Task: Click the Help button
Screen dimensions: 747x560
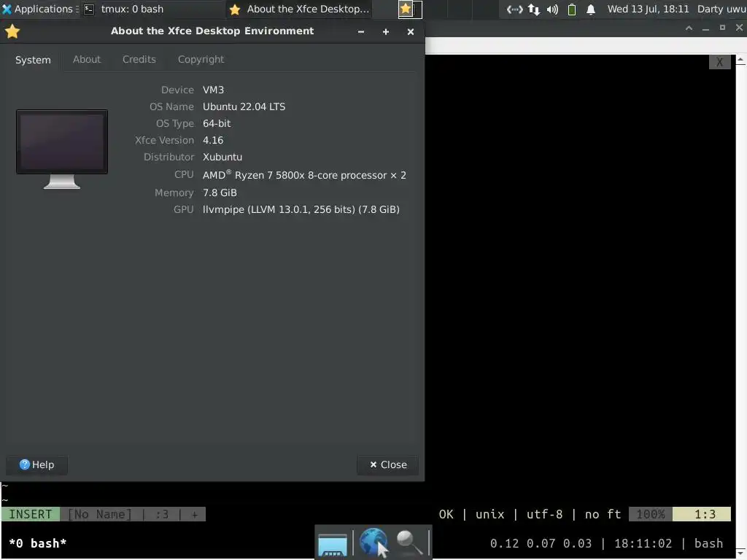Action: click(x=36, y=464)
